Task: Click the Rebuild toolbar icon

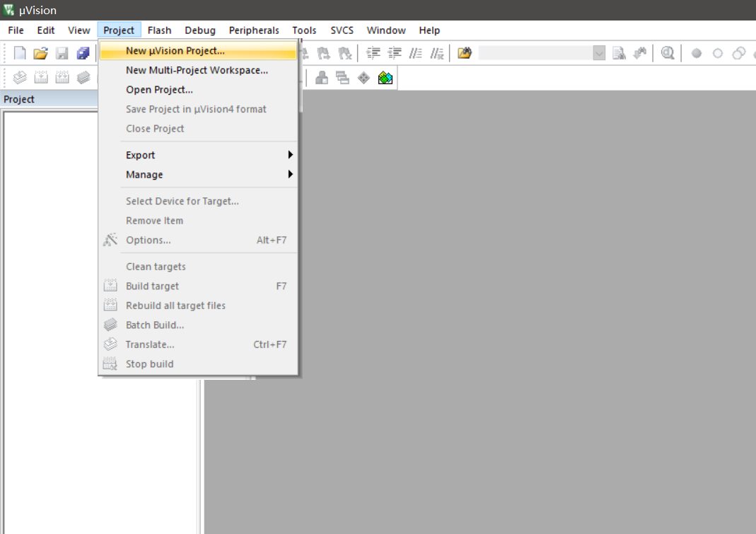Action: pos(62,77)
